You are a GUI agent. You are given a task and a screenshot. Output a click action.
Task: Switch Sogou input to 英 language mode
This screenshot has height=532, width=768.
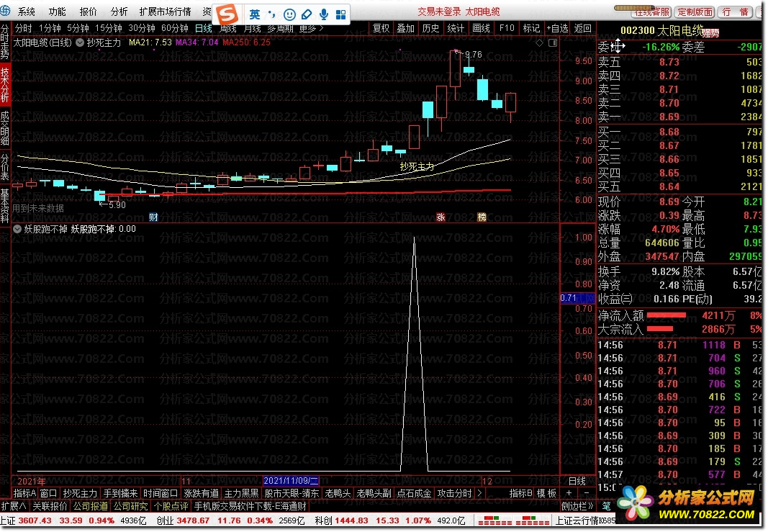(255, 14)
